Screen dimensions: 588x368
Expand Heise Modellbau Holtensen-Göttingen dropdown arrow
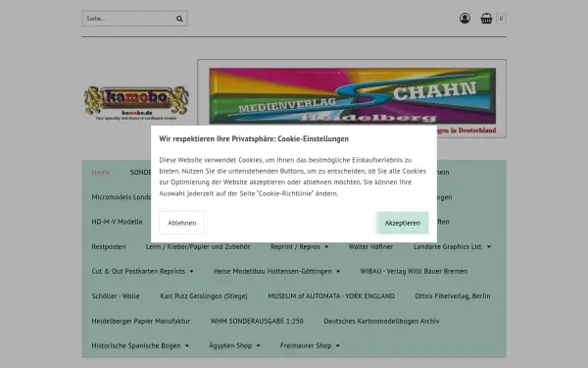338,272
